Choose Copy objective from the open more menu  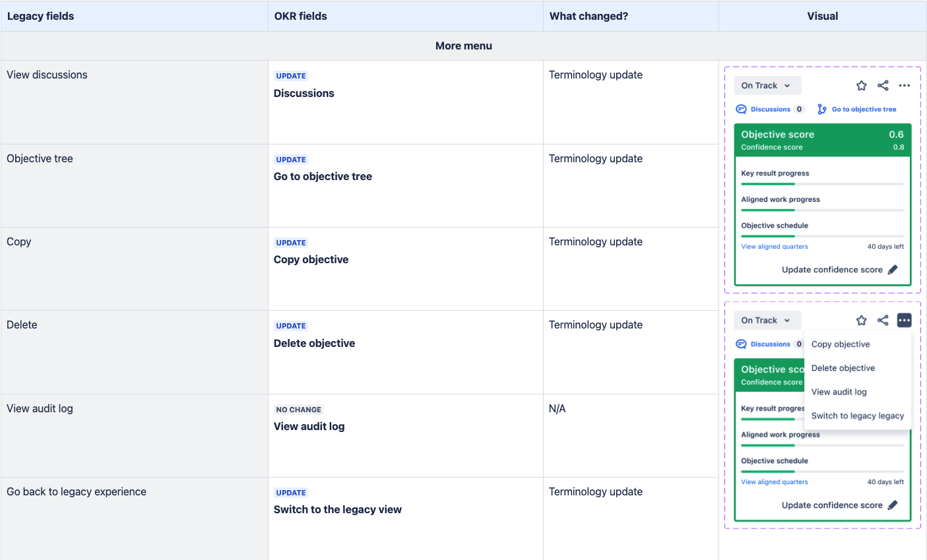pos(841,344)
